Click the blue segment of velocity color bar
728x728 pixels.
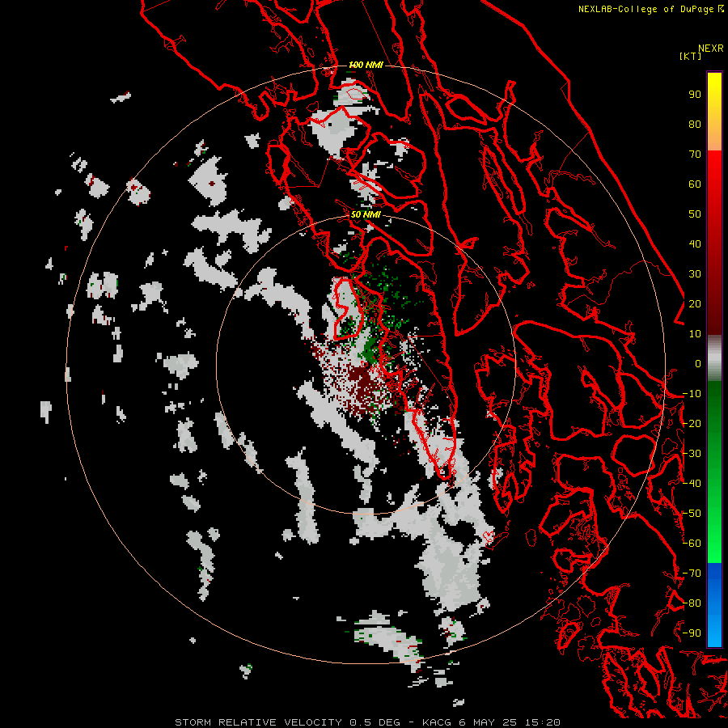coord(714,604)
